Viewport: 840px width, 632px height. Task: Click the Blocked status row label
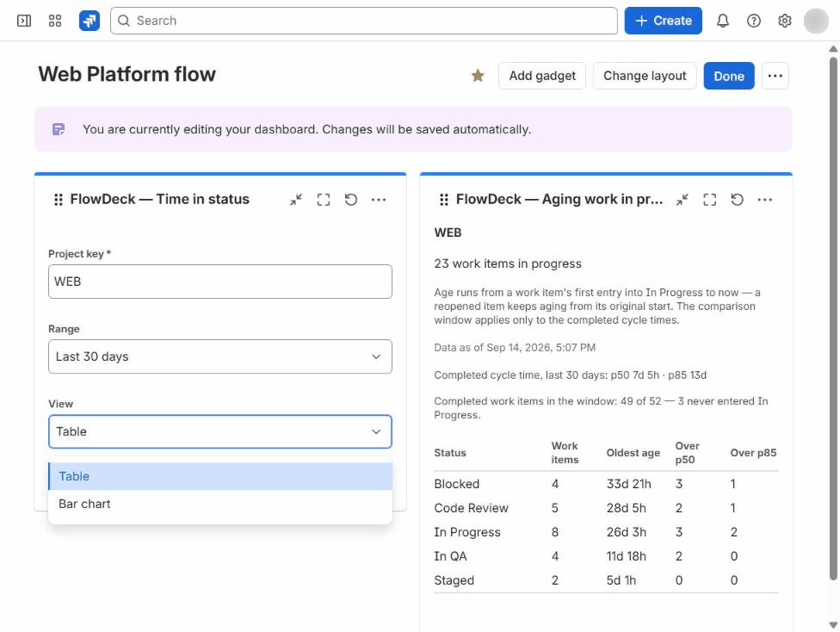click(456, 484)
